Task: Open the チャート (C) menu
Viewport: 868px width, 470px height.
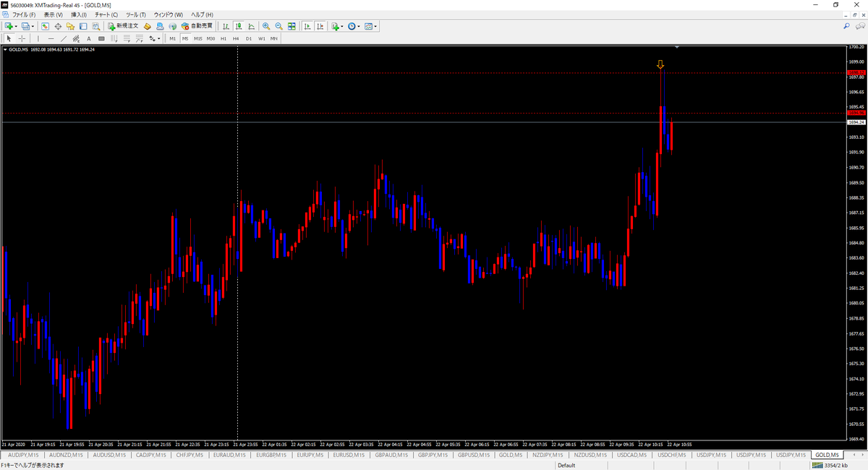Action: 106,14
